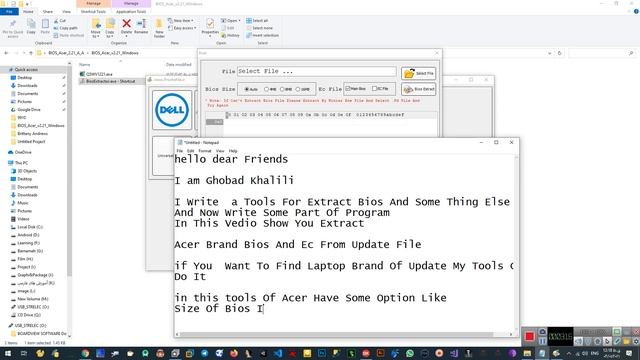Open the Move to dropdown
The width and height of the screenshot is (640, 360).
[x=96, y=28]
